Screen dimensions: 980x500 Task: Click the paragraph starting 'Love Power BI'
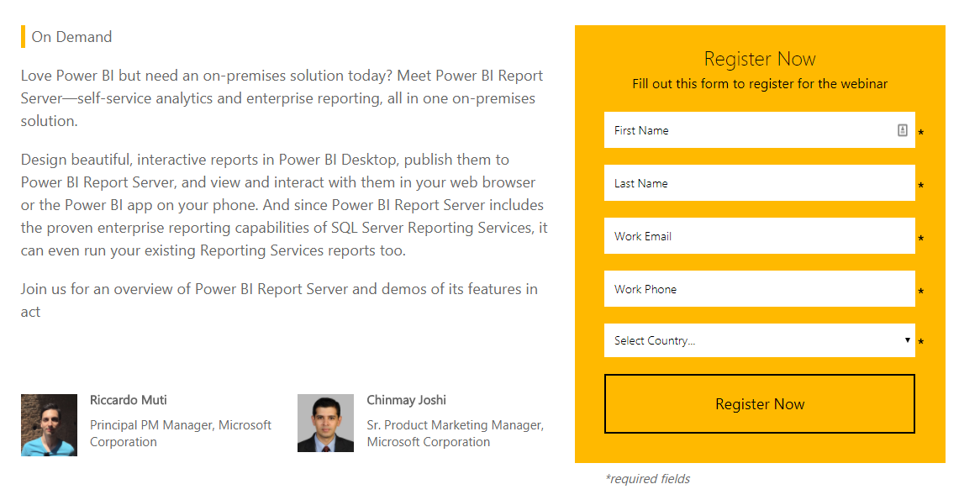tap(282, 98)
